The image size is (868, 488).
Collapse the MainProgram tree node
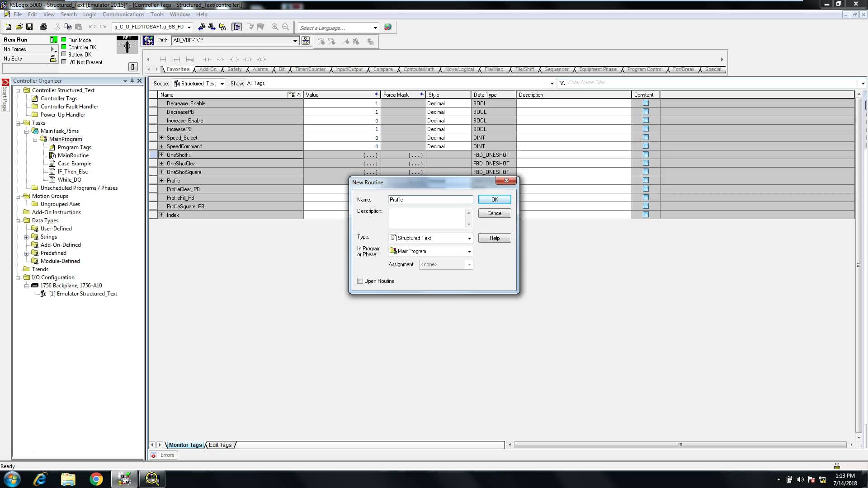pos(35,139)
